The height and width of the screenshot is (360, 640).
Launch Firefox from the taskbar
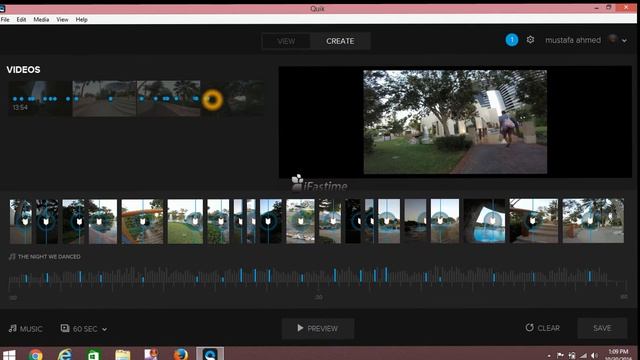(180, 354)
